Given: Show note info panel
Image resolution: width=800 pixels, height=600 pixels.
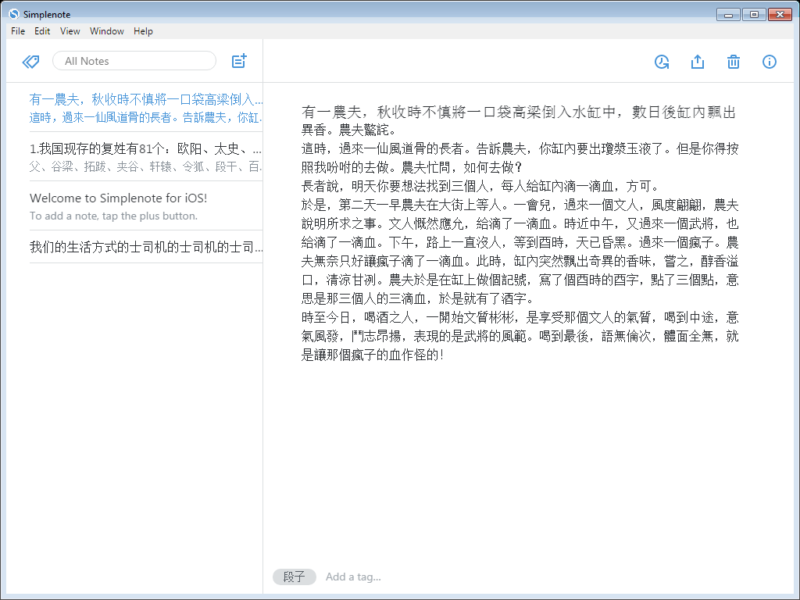Looking at the screenshot, I should [x=769, y=62].
